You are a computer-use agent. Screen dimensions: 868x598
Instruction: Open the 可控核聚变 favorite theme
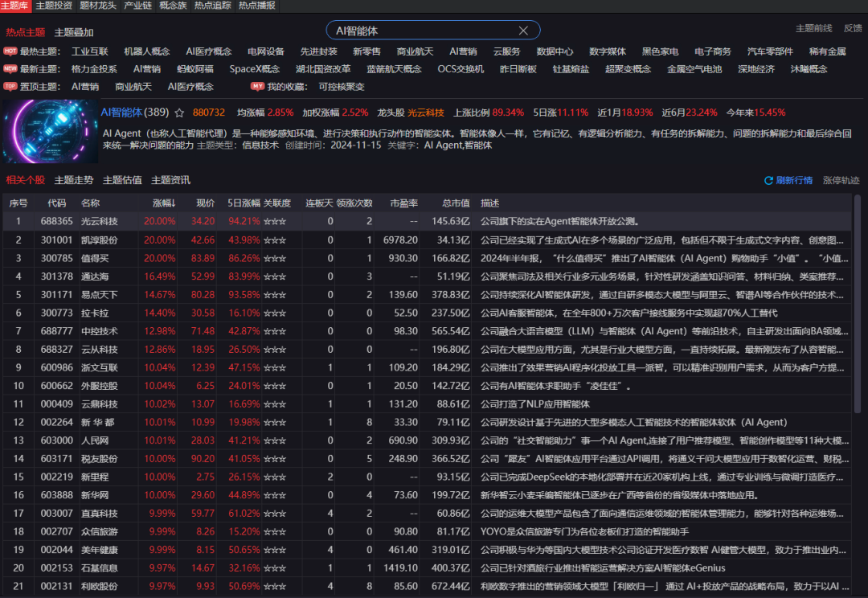342,86
